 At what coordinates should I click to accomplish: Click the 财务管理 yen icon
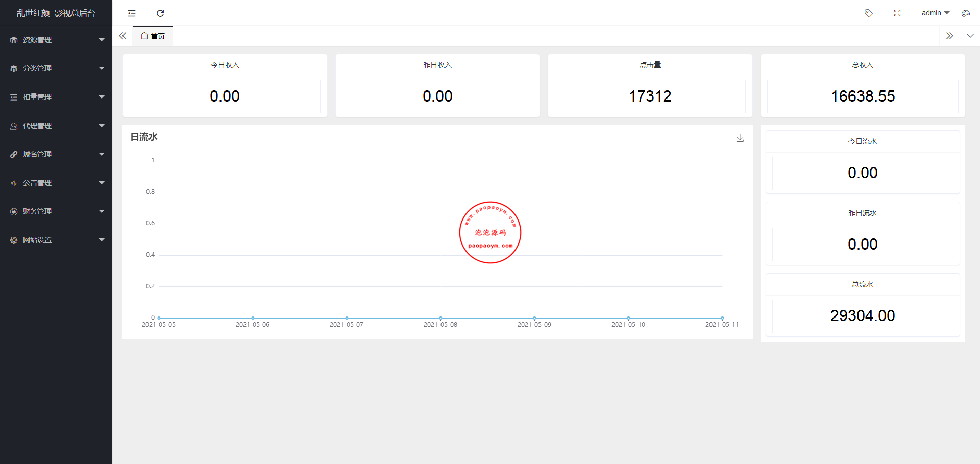pyautogui.click(x=14, y=211)
